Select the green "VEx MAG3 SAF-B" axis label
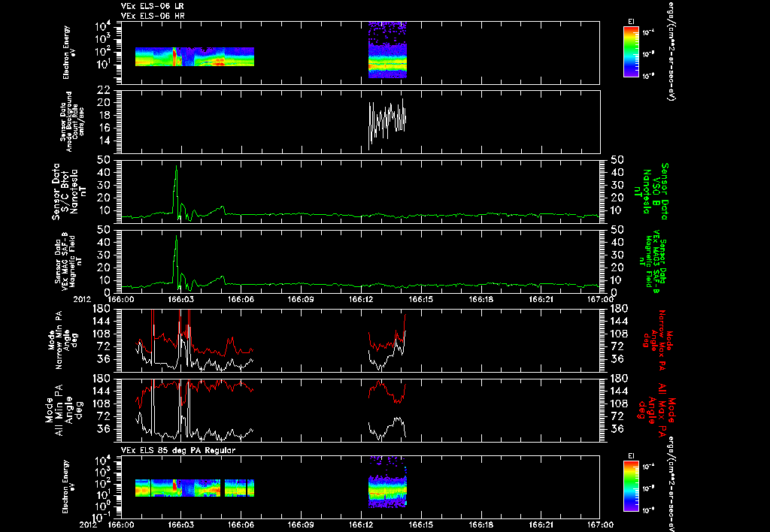Image resolution: width=770 pixels, height=532 pixels. [x=653, y=261]
